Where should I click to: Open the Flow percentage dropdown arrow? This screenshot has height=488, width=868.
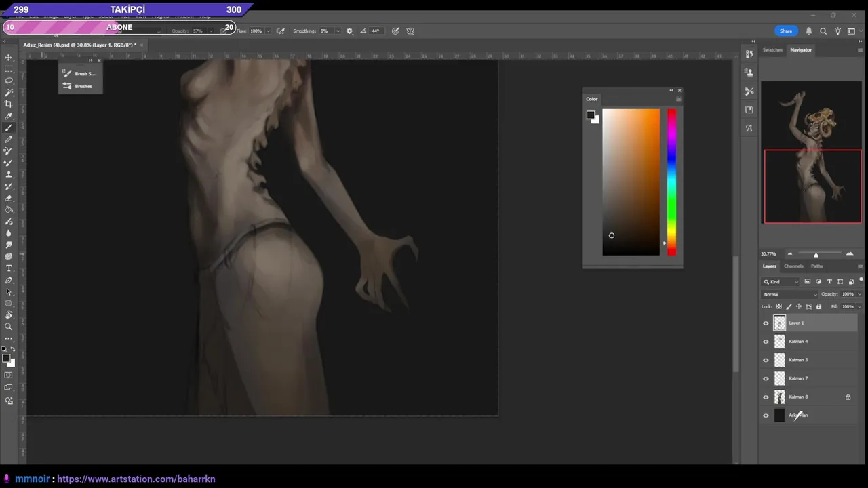pos(268,30)
